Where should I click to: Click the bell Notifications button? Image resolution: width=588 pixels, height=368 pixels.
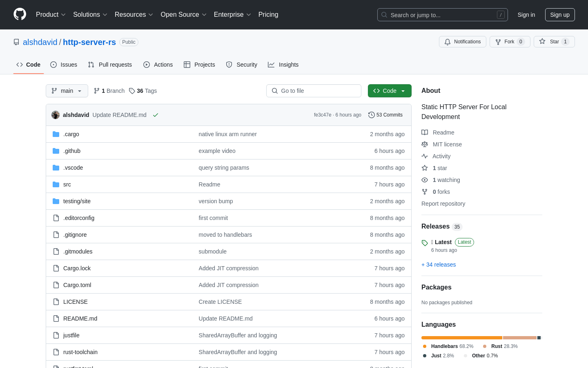coord(463,42)
